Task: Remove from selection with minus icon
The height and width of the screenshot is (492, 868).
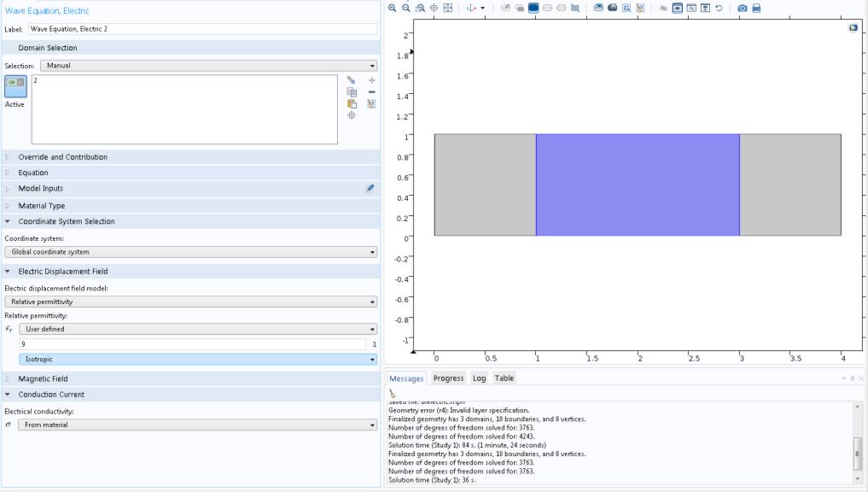Action: tap(371, 92)
